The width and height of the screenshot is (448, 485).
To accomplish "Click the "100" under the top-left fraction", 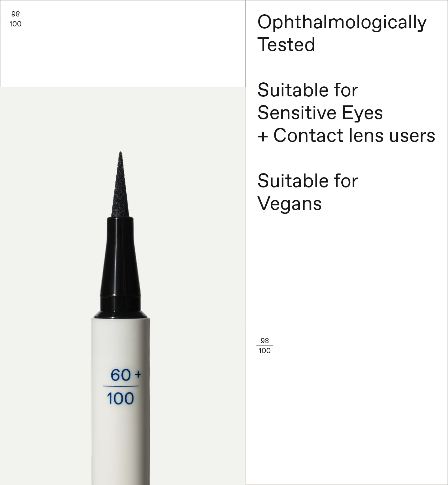I will click(x=16, y=24).
